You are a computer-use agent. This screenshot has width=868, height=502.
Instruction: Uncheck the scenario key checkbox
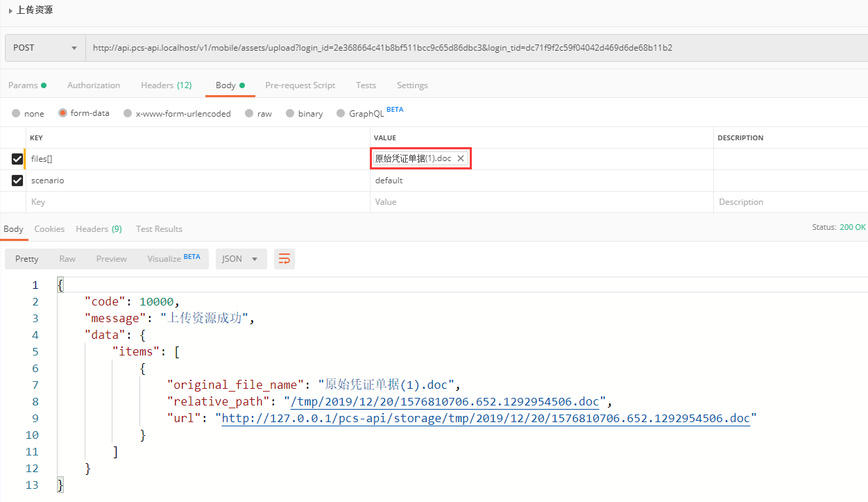(x=17, y=181)
